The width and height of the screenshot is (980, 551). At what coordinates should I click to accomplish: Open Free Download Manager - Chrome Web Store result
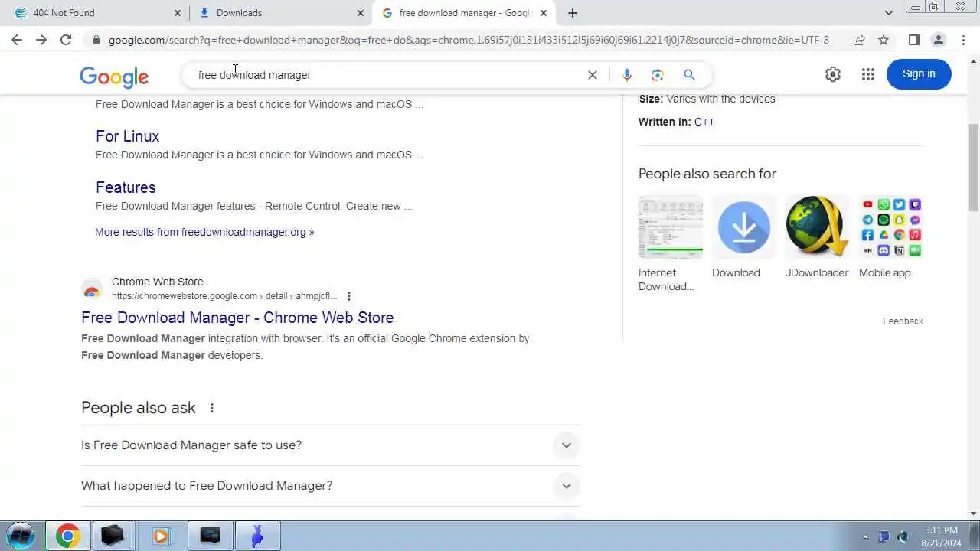click(237, 318)
